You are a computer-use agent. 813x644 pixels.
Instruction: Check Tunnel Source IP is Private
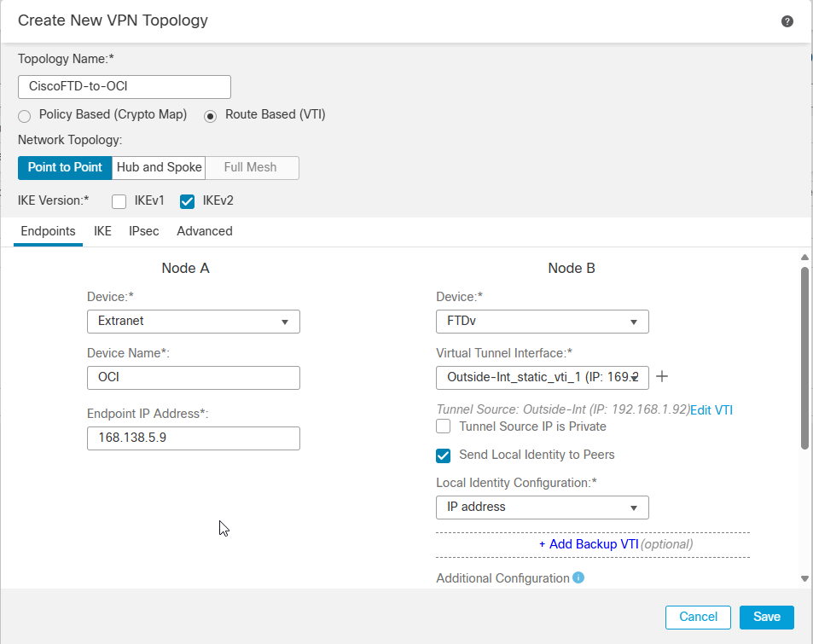pos(444,426)
